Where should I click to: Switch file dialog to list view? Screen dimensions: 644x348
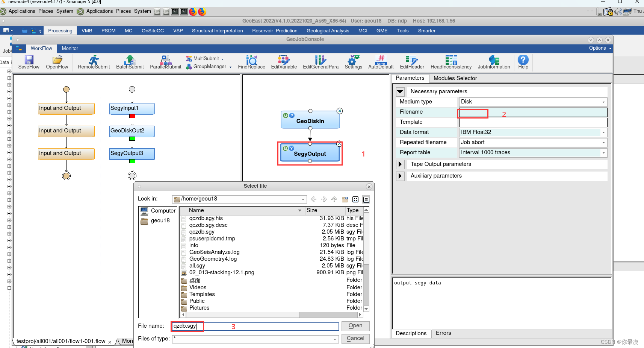355,199
